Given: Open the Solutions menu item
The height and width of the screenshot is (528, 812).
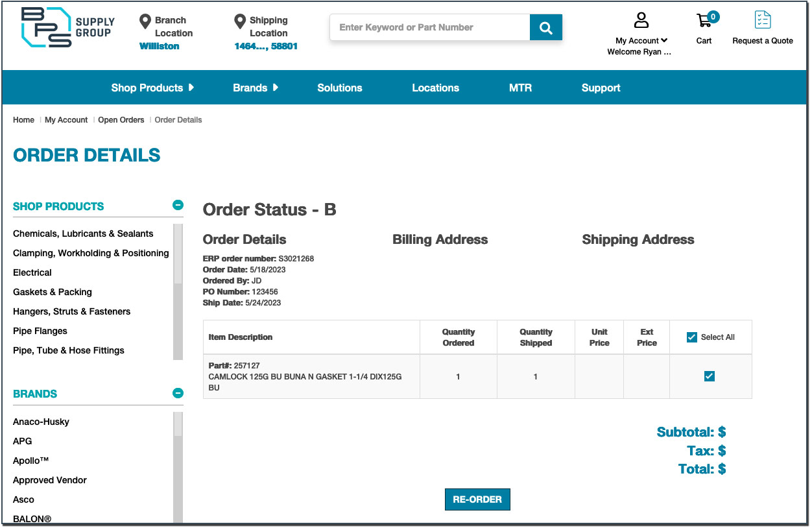Looking at the screenshot, I should coord(340,87).
